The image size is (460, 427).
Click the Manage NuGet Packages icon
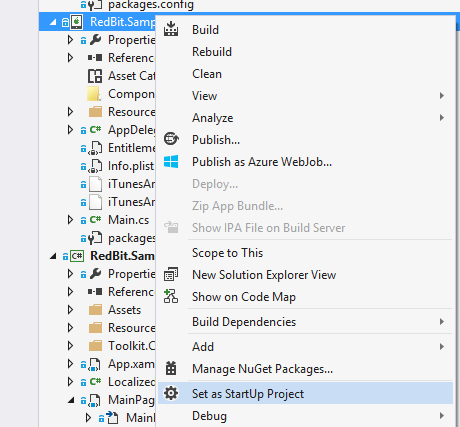(x=171, y=369)
